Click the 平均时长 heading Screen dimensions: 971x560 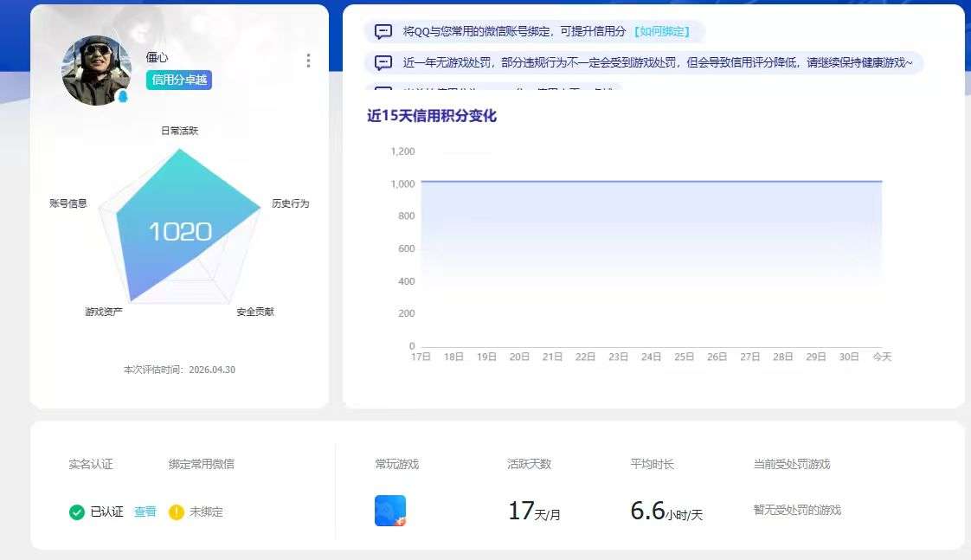(x=652, y=464)
